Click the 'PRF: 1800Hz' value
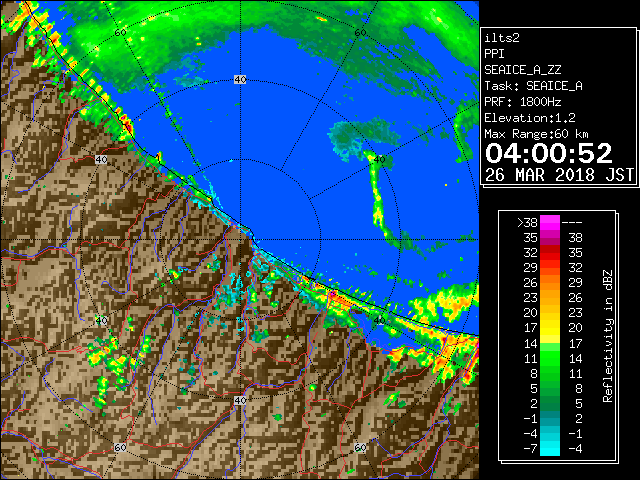The height and width of the screenshot is (480, 640). click(x=523, y=102)
